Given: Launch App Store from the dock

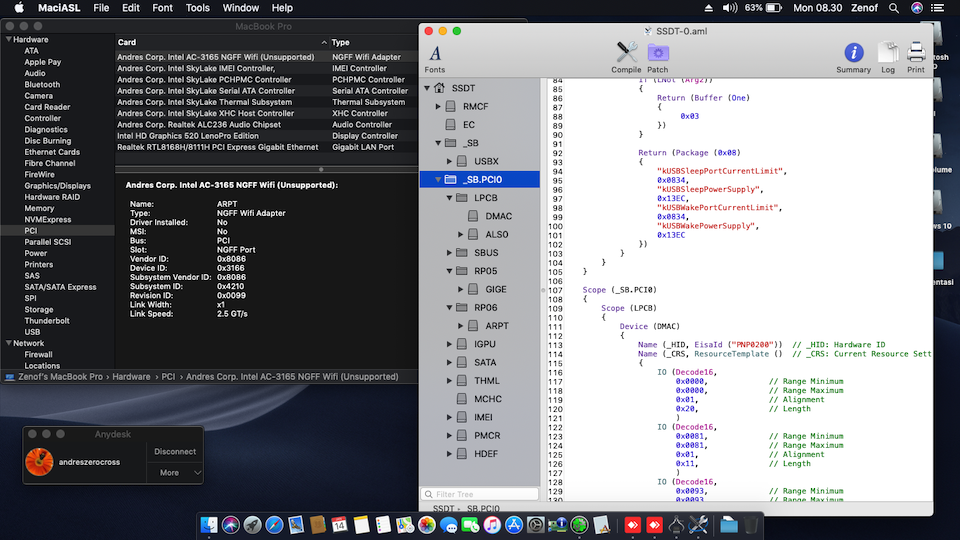Looking at the screenshot, I should 516,524.
